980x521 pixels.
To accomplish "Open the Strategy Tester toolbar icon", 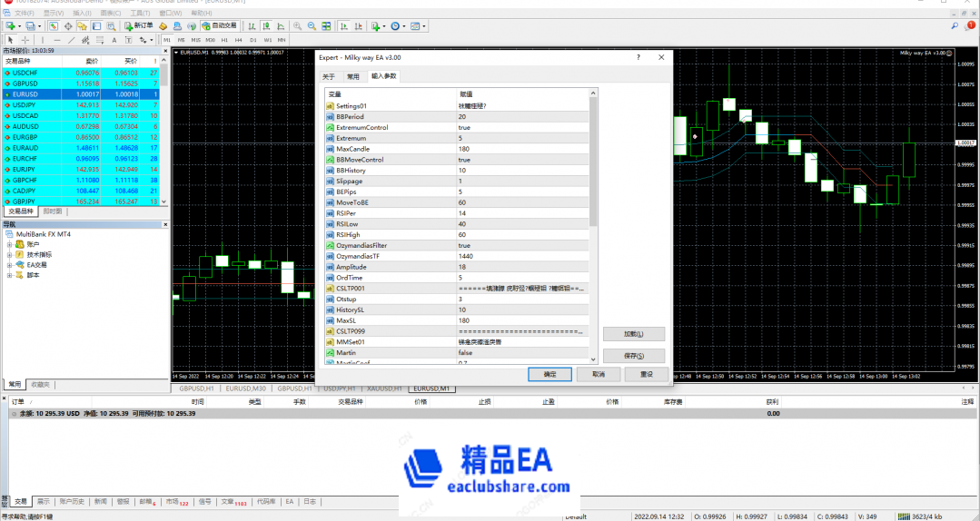I will click(111, 26).
